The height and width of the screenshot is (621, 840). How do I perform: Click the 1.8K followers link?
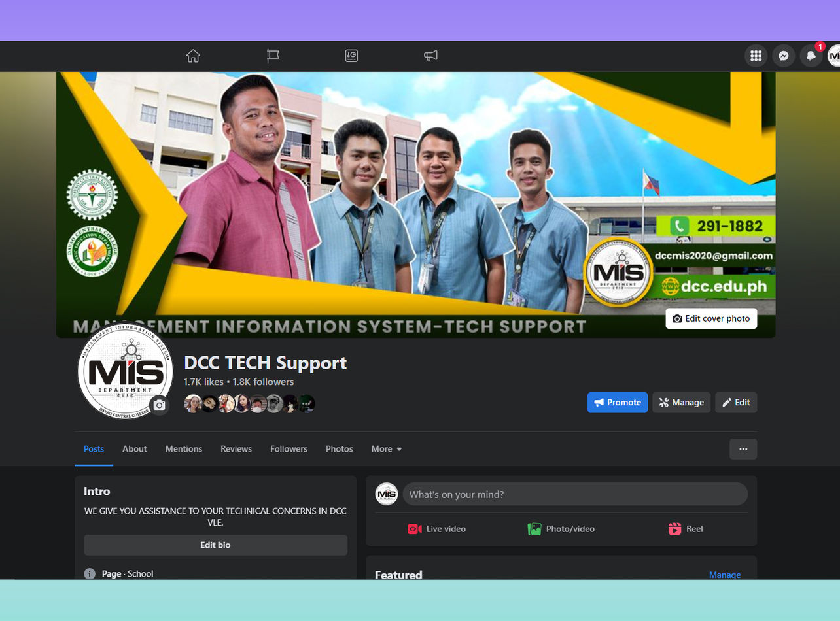click(264, 382)
